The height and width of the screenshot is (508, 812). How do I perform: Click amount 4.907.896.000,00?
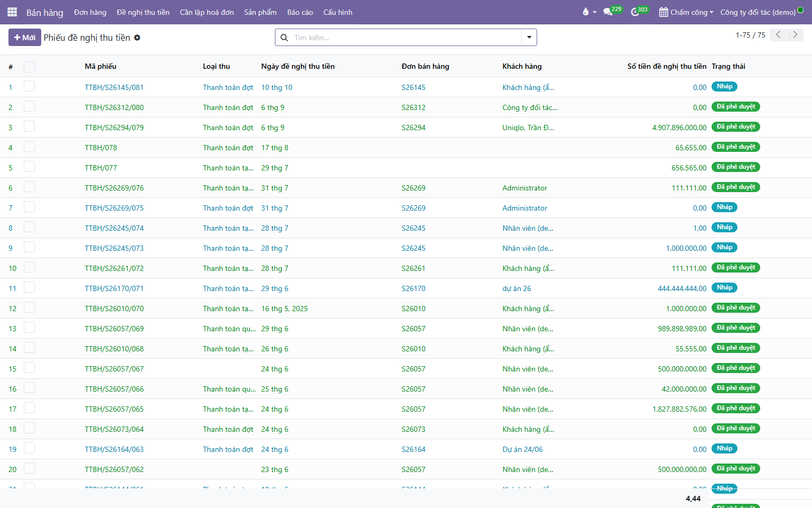pyautogui.click(x=679, y=128)
